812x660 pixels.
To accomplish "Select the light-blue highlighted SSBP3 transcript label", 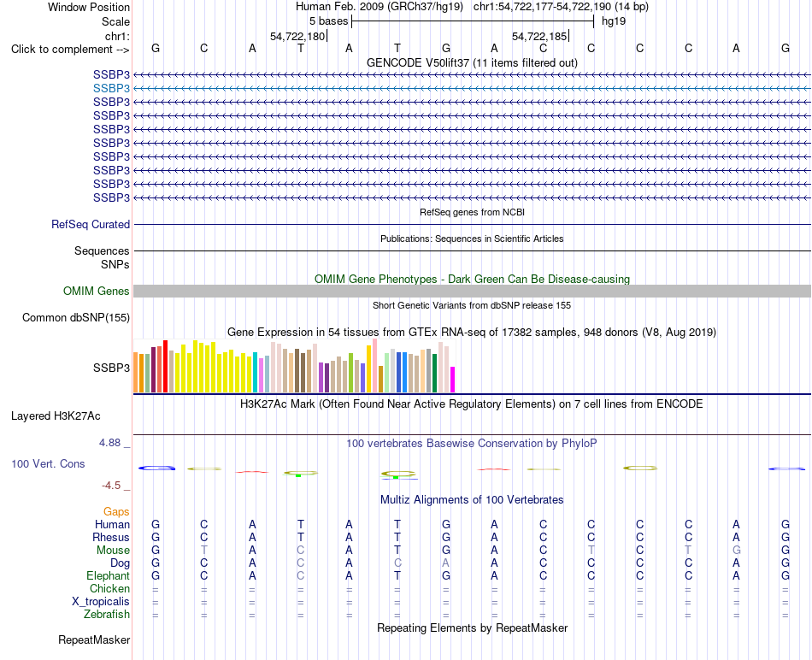I will 111,89.
